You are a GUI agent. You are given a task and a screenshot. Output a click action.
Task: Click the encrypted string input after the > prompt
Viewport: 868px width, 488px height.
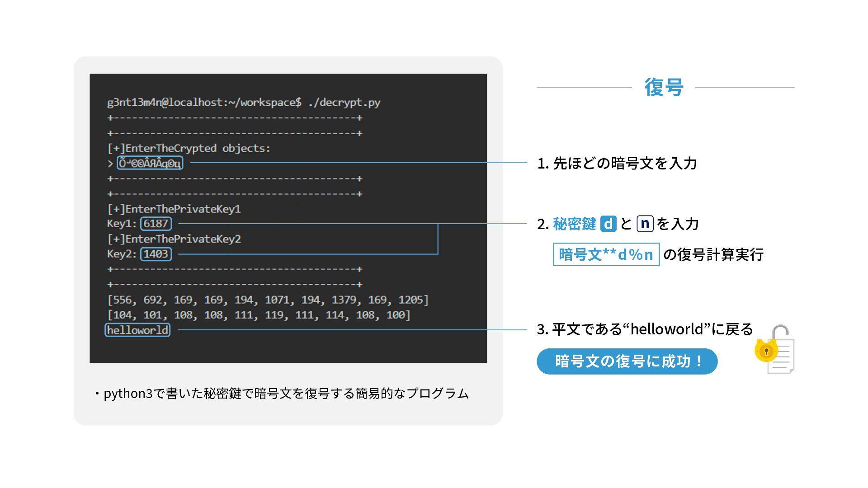150,163
